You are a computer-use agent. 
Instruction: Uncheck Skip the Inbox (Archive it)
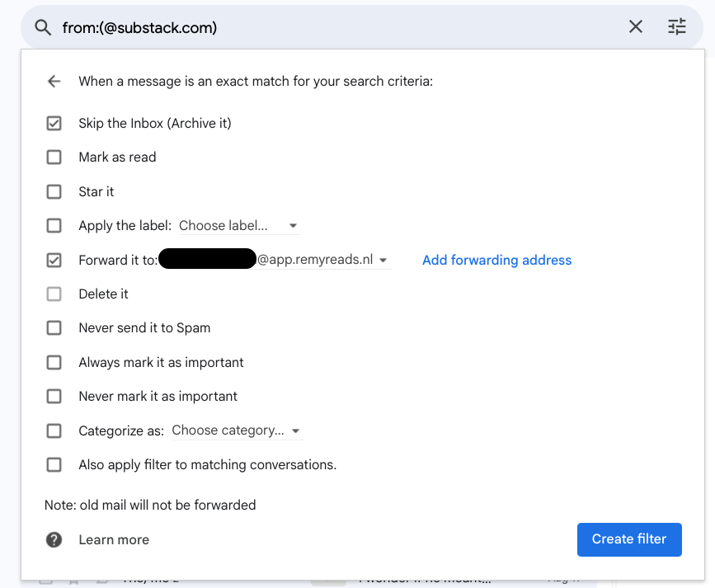(x=54, y=123)
